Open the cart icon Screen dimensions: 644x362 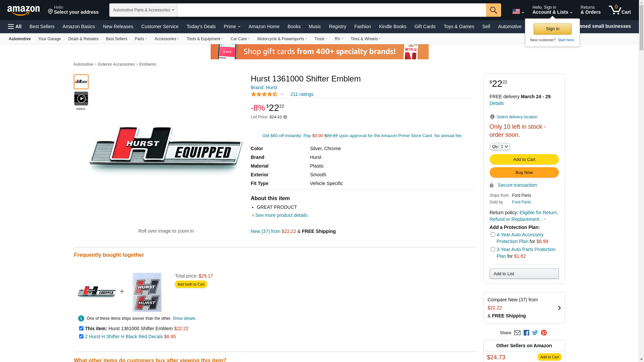[620, 10]
